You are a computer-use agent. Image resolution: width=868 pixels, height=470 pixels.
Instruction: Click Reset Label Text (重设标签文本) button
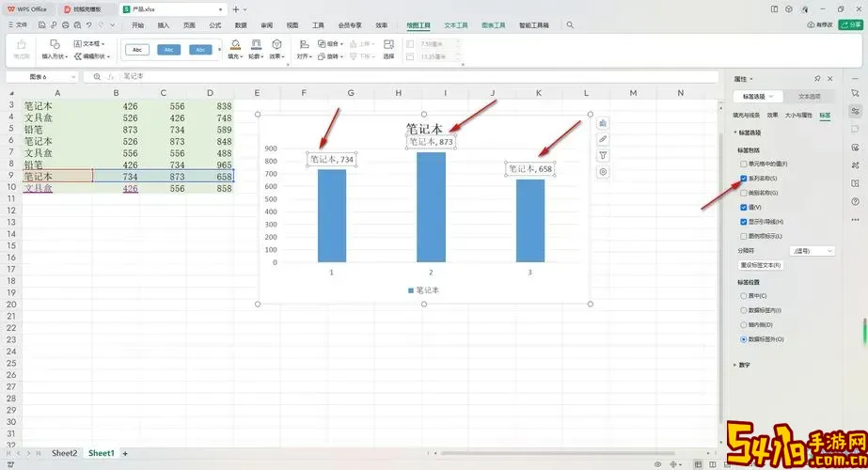pyautogui.click(x=760, y=265)
